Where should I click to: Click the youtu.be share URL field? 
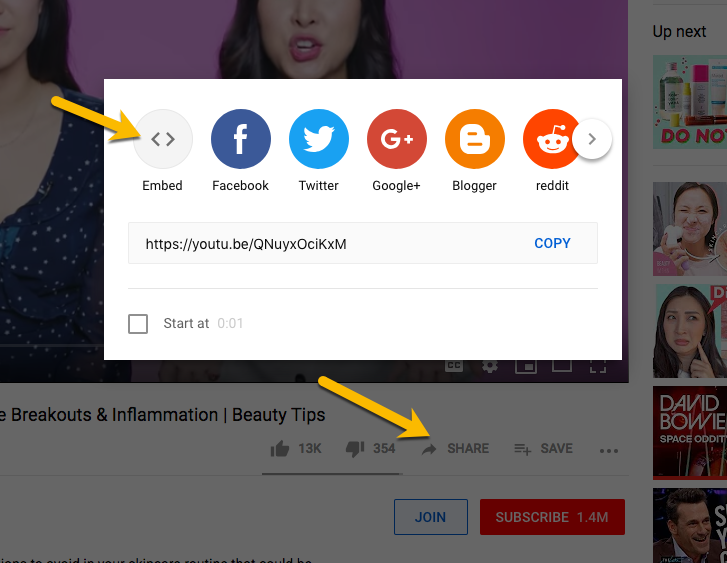tap(330, 244)
